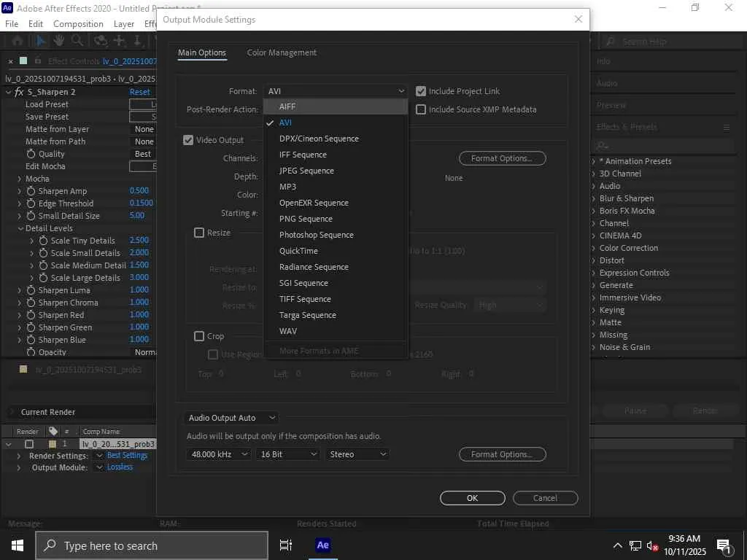The height and width of the screenshot is (560, 747).
Task: Toggle Sharpen Red stopwatch icon
Action: point(31,315)
